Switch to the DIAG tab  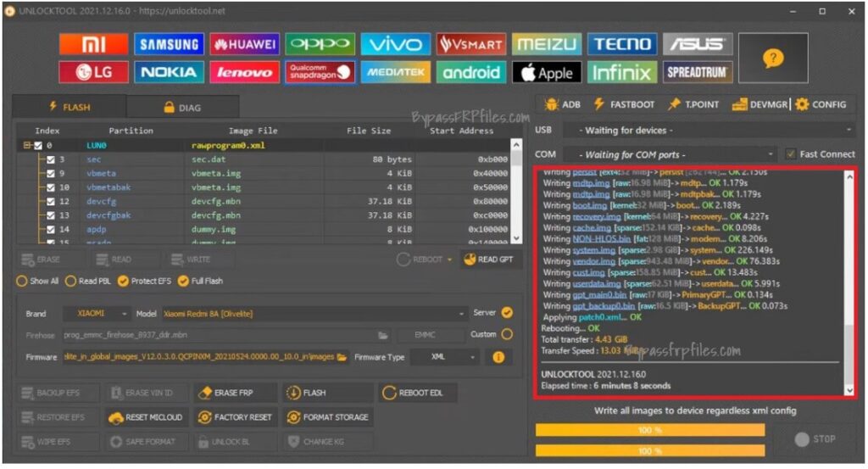click(x=183, y=108)
